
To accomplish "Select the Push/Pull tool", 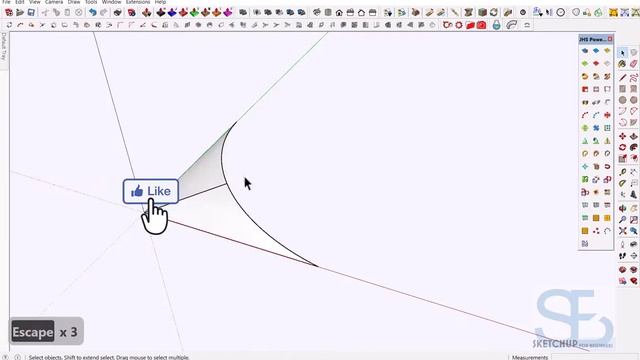I will pos(633,136).
